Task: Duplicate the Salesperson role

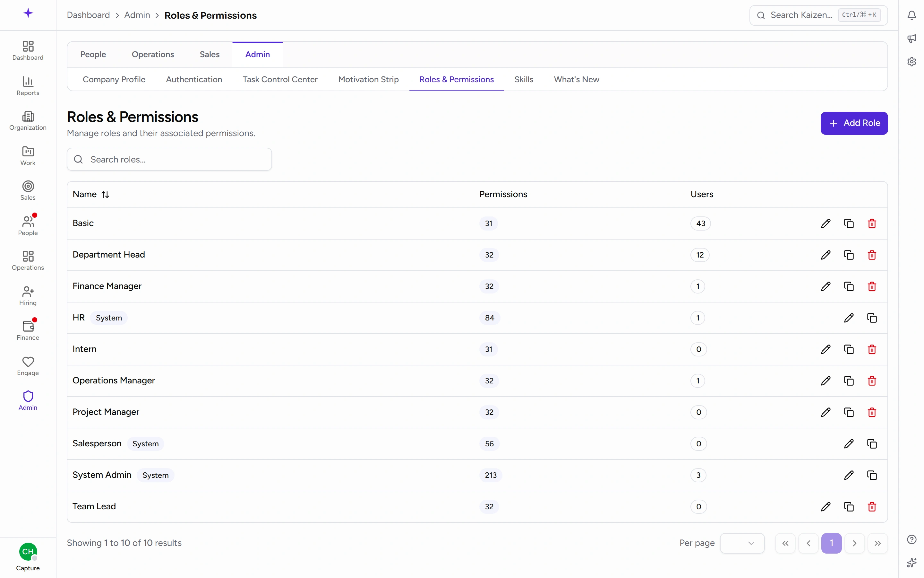Action: pos(872,443)
